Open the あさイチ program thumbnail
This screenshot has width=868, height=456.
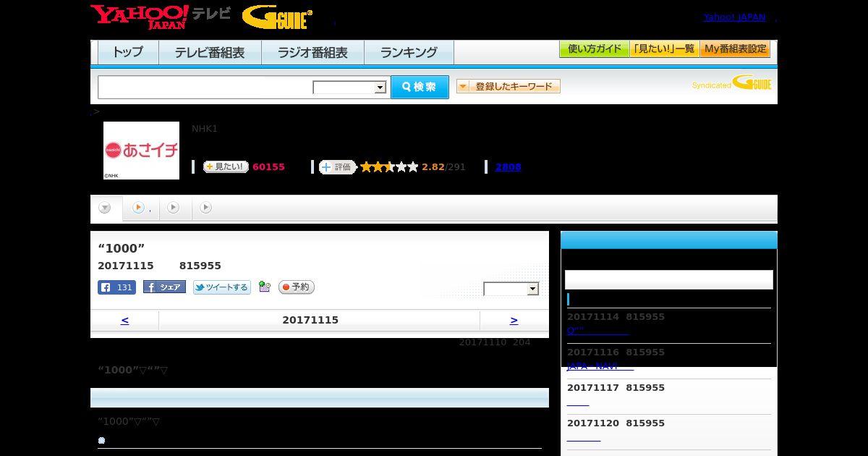[x=141, y=151]
